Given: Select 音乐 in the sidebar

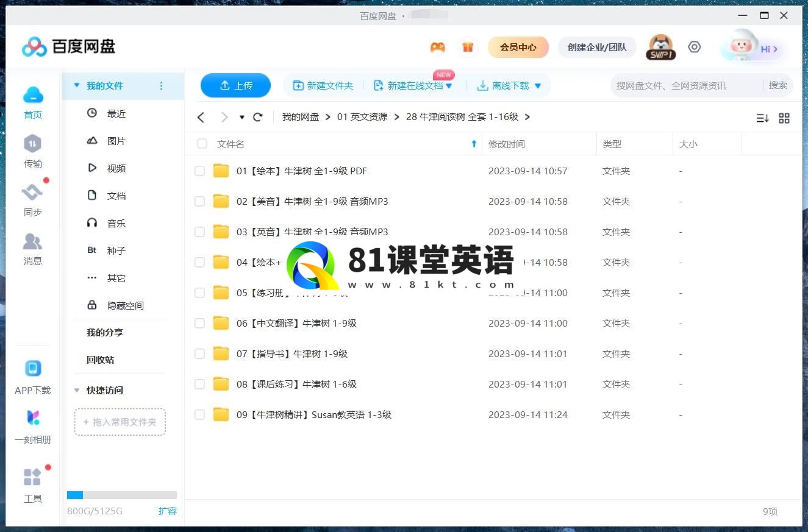Looking at the screenshot, I should pyautogui.click(x=116, y=223).
